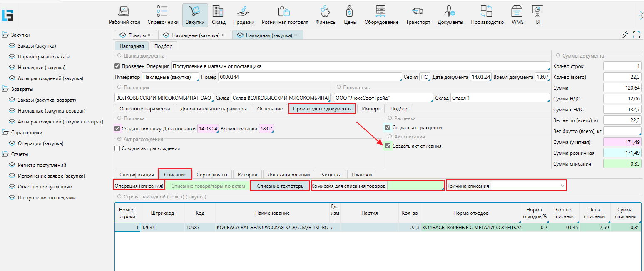This screenshot has width=644, height=271.
Task: Open the Производные документы tab
Action: (x=322, y=109)
